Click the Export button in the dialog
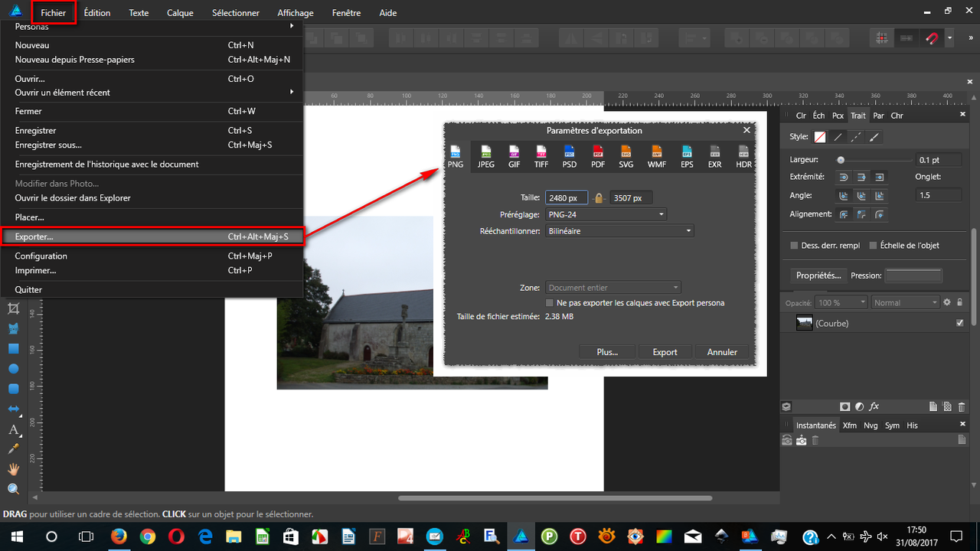 pos(665,352)
